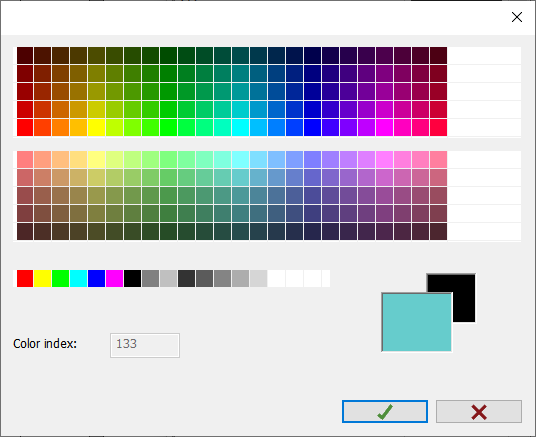This screenshot has width=536, height=437.
Task: Pick the blue swatch in standard colors row
Action: point(96,278)
